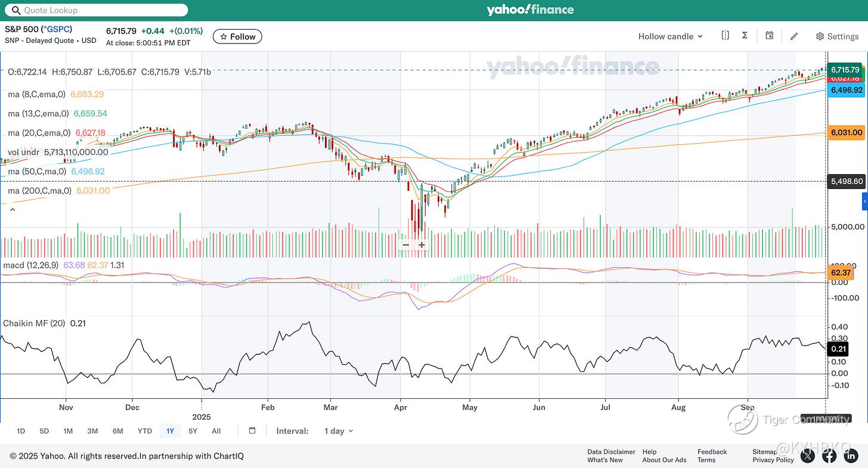868x468 pixels.
Task: Click the orange 62.37 MACD axis tag
Action: (841, 273)
